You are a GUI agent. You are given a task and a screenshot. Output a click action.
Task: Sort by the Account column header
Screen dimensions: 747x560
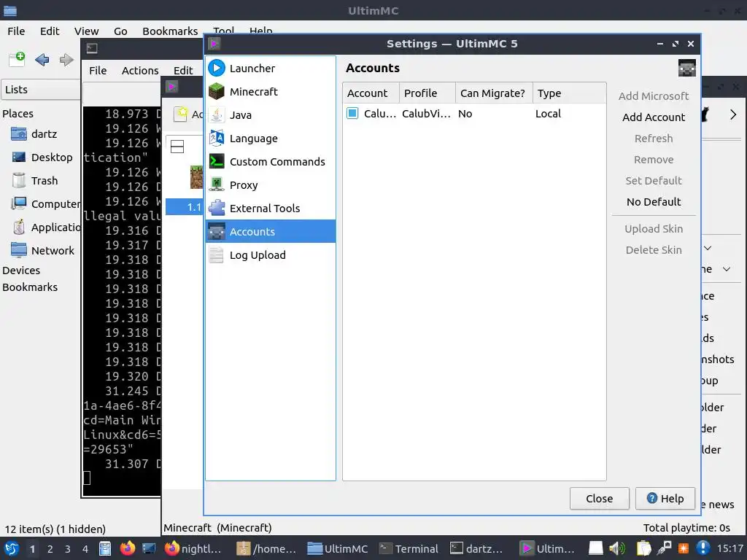[x=371, y=93]
